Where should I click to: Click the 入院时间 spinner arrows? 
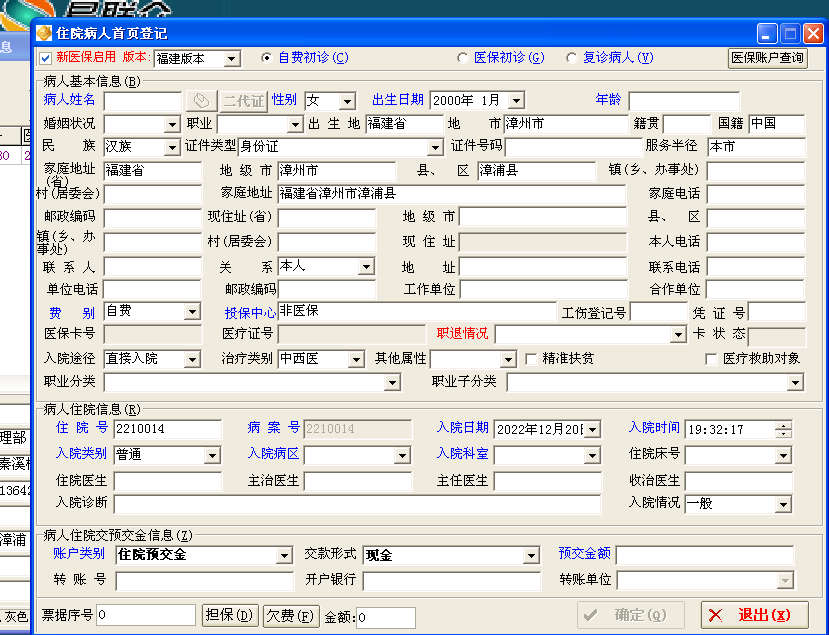784,430
